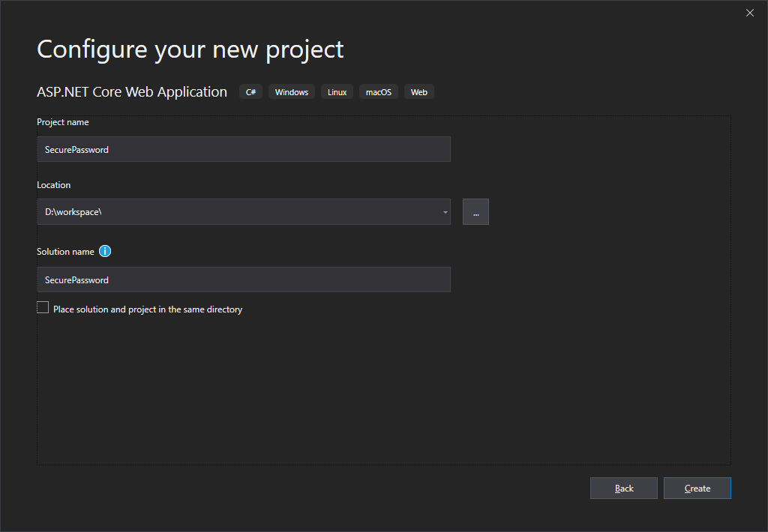Click the Configure your new project title
Viewport: 768px width, 532px height.
coord(190,50)
